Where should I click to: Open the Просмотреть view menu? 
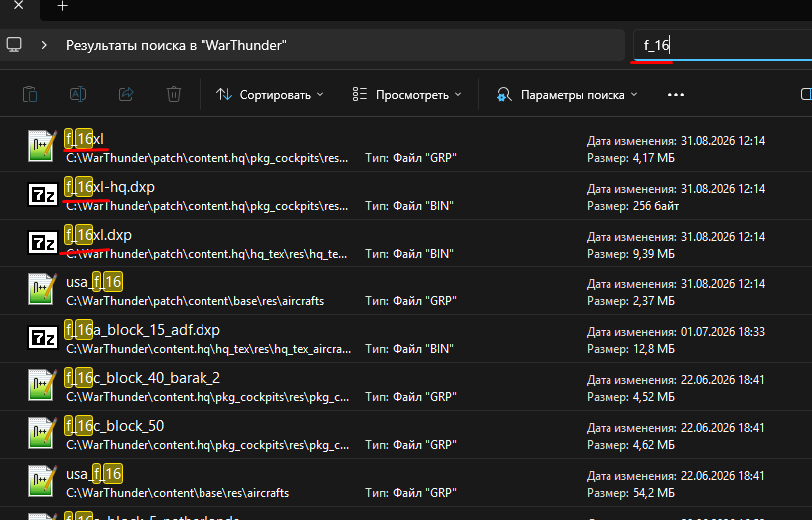point(407,94)
